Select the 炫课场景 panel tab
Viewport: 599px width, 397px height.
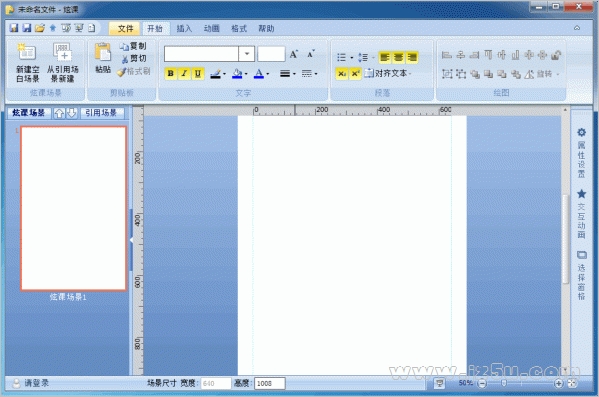pos(29,113)
